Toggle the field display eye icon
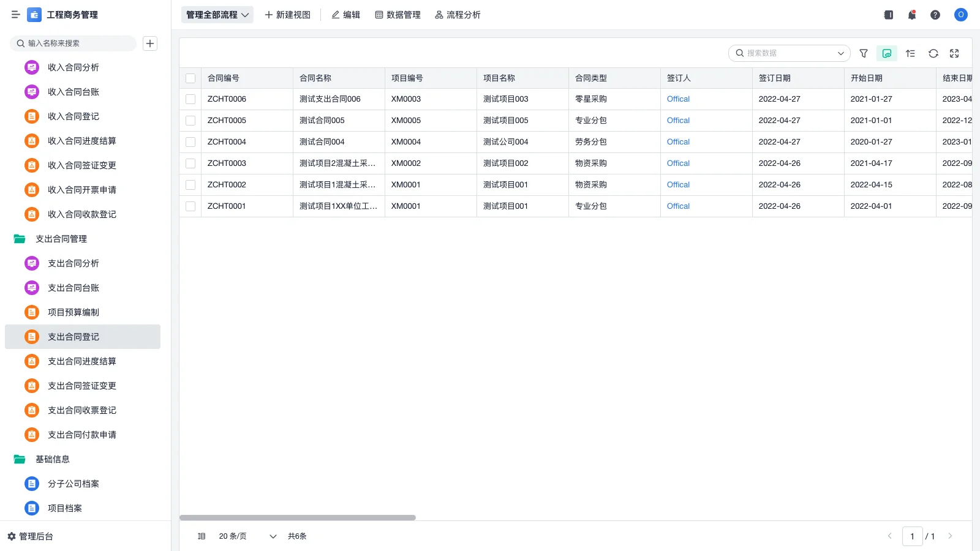 [x=886, y=53]
